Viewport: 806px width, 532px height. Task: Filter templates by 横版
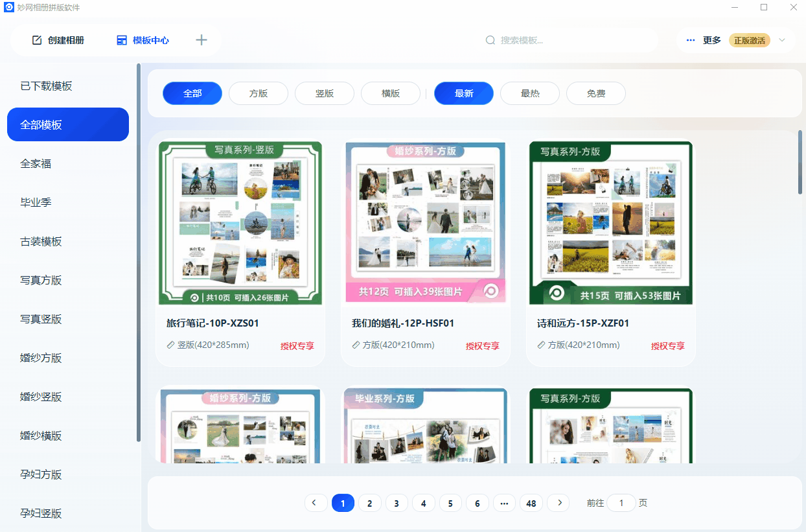[391, 93]
